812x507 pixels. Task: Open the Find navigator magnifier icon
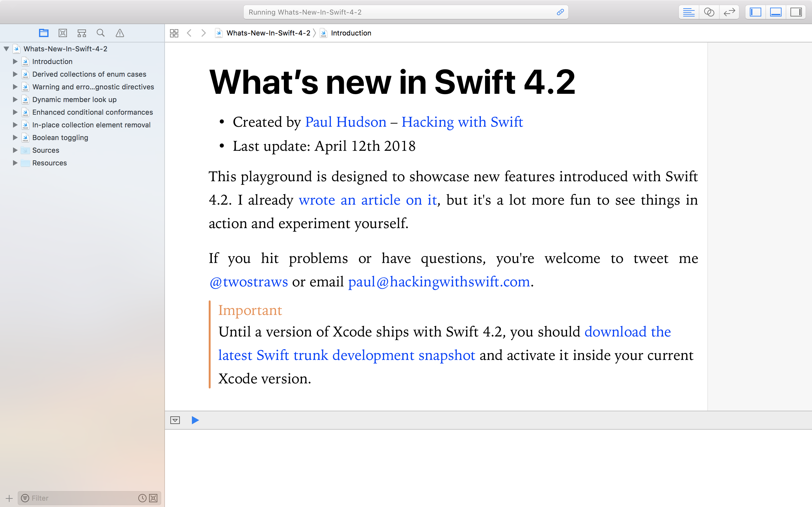tap(100, 33)
